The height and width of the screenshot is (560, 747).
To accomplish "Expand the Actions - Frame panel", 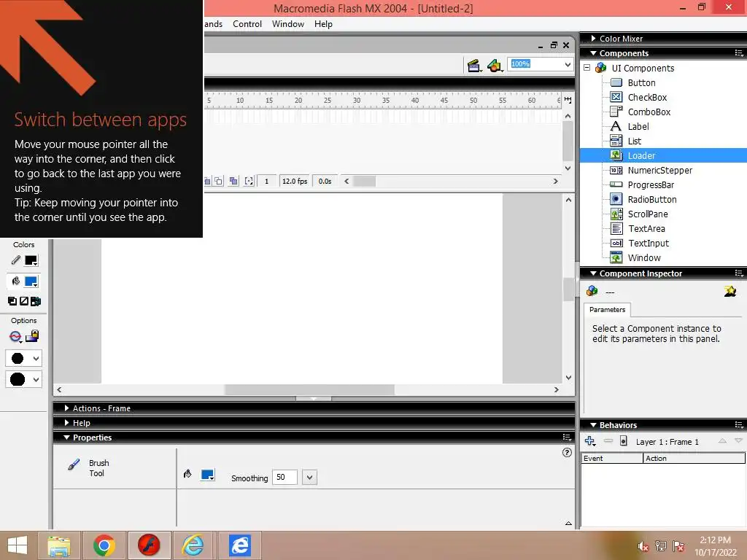I will coord(66,408).
